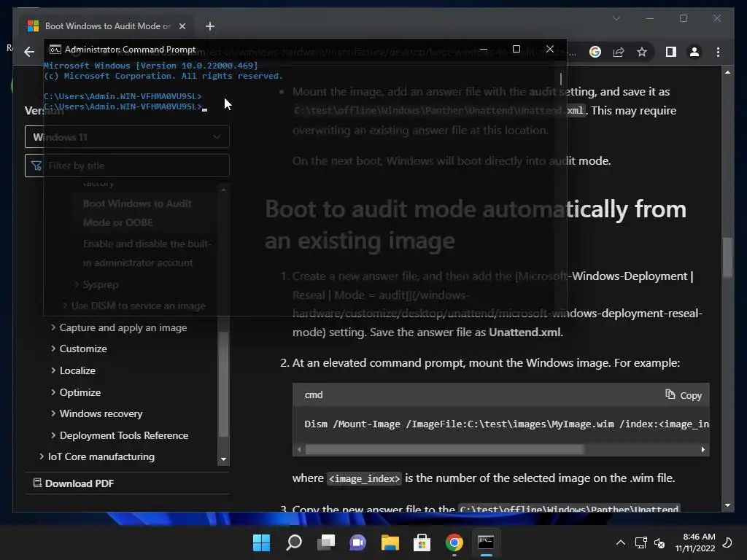Click page scrollbar down arrow

click(x=727, y=505)
